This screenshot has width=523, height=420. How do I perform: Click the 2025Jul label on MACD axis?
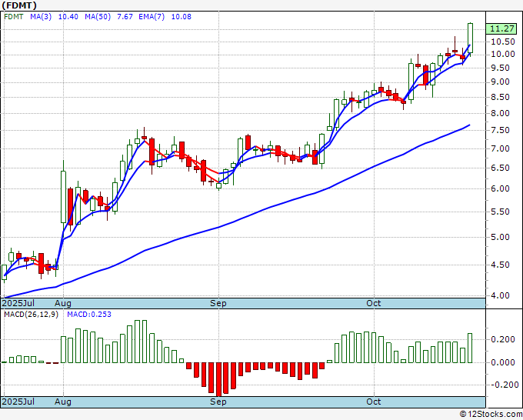coord(18,402)
